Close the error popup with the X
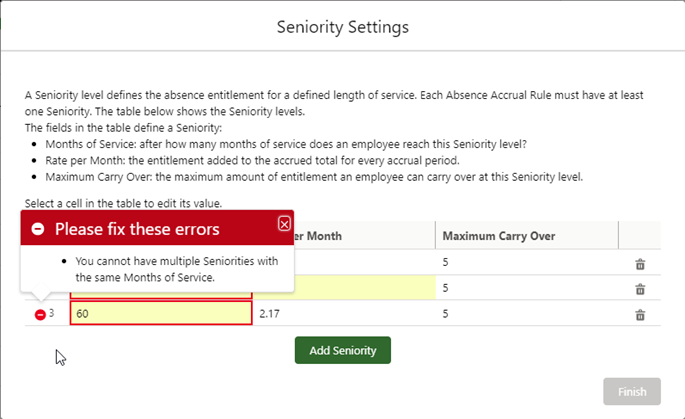 click(x=284, y=224)
